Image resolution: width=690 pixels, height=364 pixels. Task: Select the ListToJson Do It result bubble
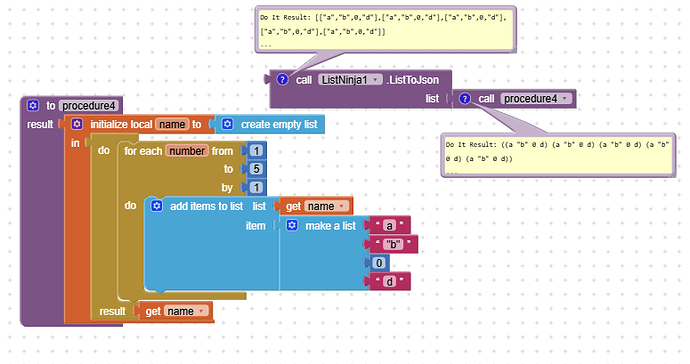tap(385, 29)
